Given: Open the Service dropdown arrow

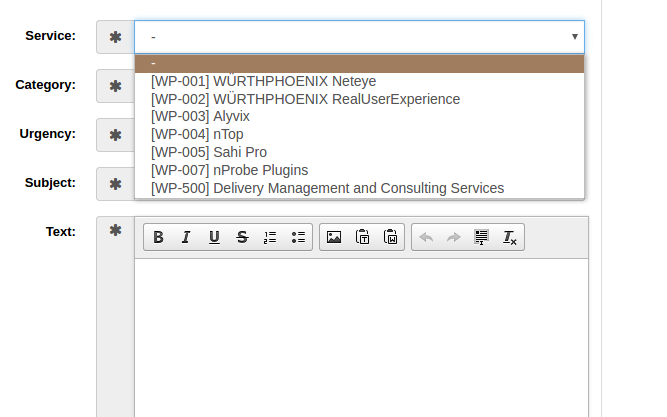Looking at the screenshot, I should (575, 37).
